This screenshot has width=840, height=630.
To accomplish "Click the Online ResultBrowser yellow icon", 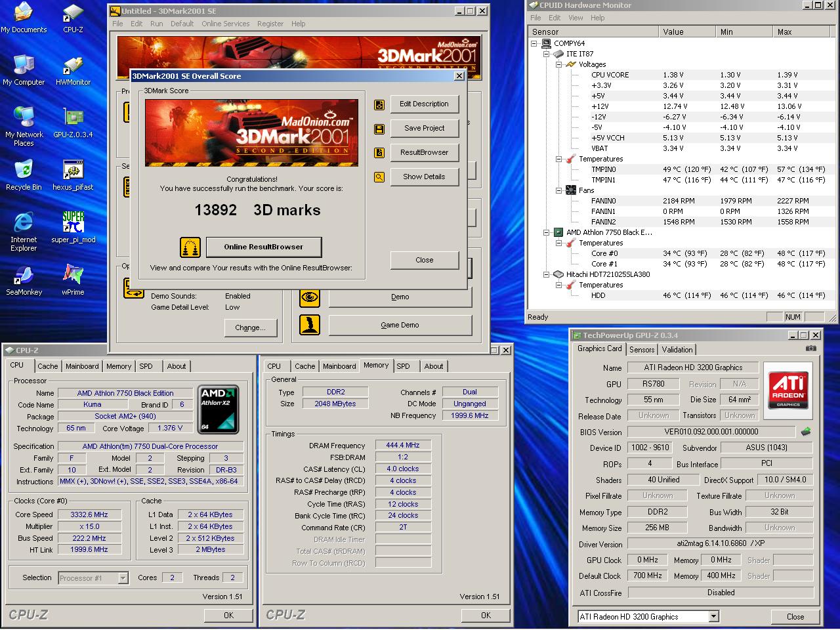I will point(190,247).
